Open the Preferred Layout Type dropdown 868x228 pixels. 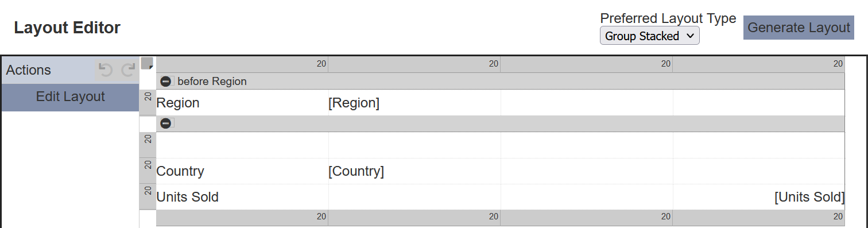pyautogui.click(x=649, y=36)
